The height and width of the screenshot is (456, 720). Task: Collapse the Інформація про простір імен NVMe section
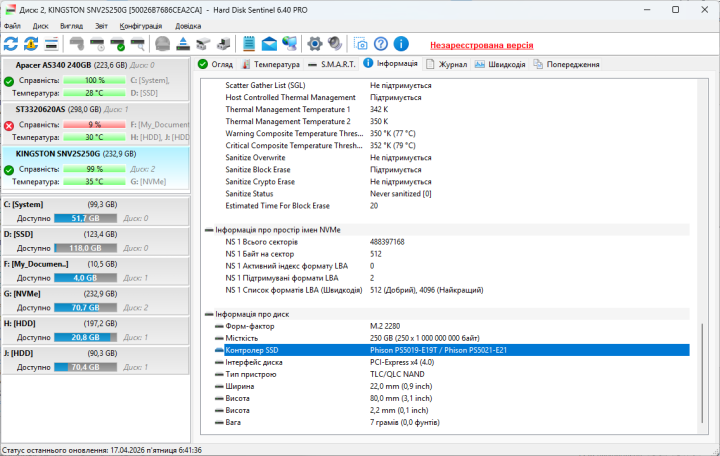[209, 230]
